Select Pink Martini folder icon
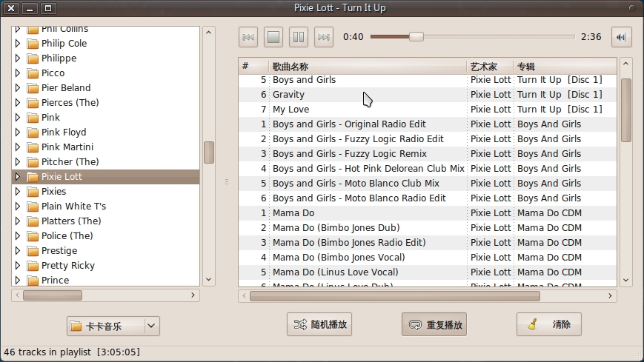The width and height of the screenshot is (644, 362). [x=33, y=147]
